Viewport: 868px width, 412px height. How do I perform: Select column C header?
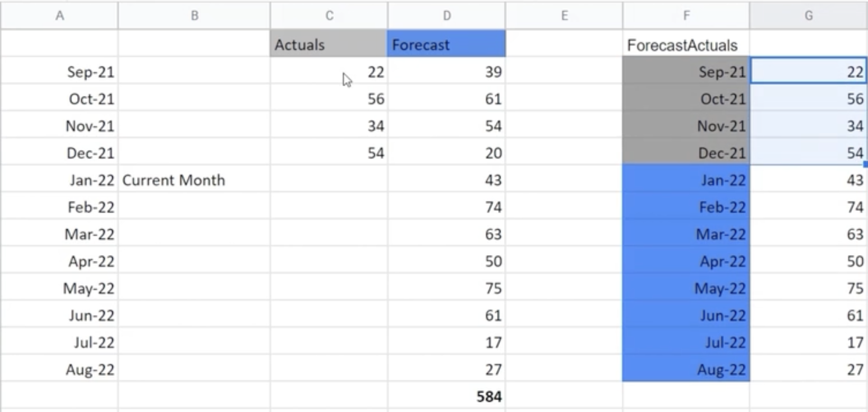(329, 16)
